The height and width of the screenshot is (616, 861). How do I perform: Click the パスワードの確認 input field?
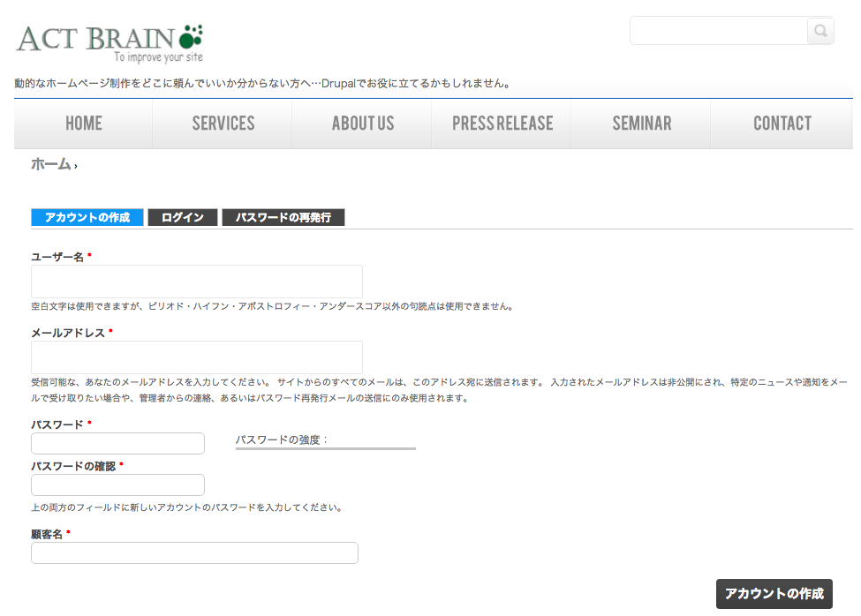(117, 485)
